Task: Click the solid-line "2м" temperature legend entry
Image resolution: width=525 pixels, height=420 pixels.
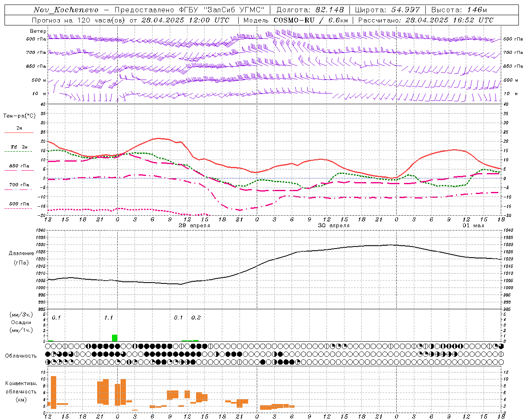Action: pos(19,128)
